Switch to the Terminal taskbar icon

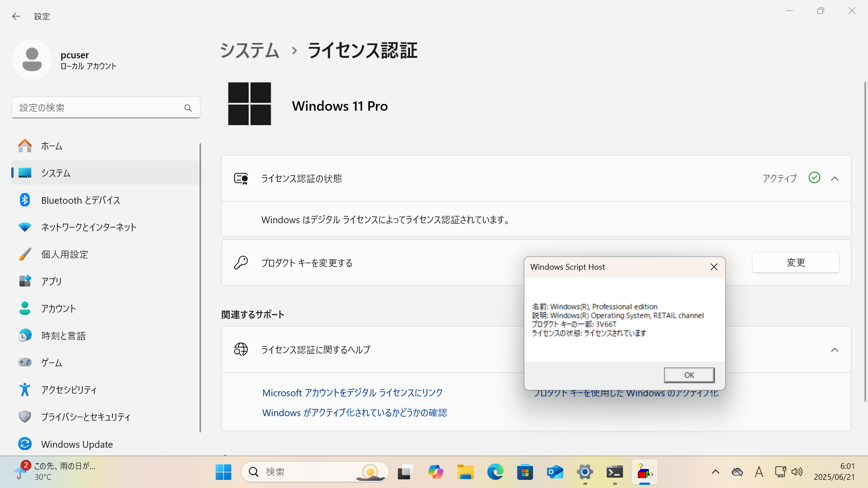pyautogui.click(x=615, y=472)
